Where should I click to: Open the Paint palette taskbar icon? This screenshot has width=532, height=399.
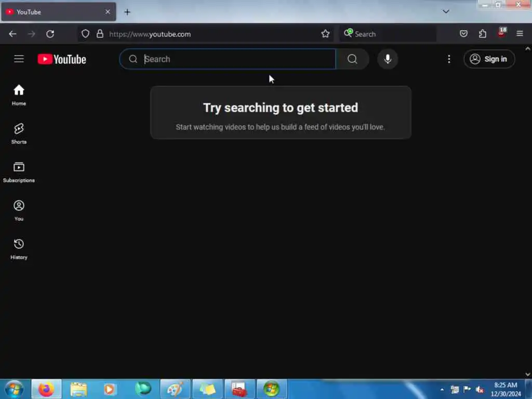click(x=175, y=389)
